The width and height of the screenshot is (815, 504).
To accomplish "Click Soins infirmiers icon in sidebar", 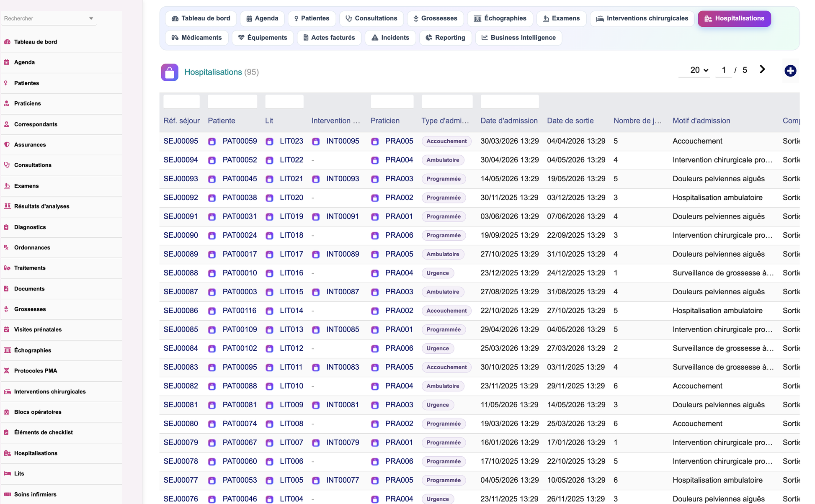I will click(7, 494).
